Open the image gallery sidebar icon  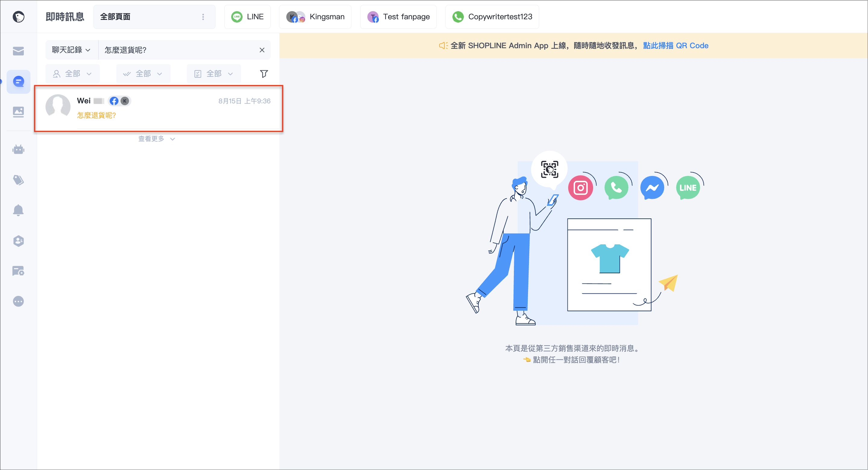pyautogui.click(x=18, y=112)
